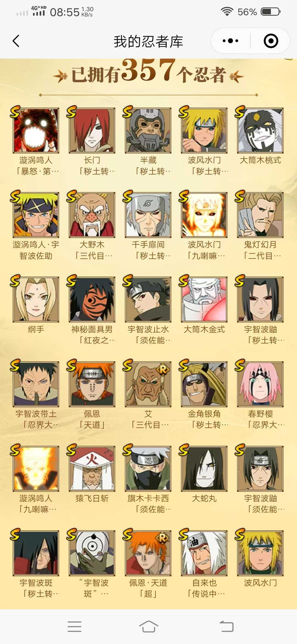Open 大筒木桃式 ninja avatar
Screen dimensions: 297x644
tap(260, 130)
